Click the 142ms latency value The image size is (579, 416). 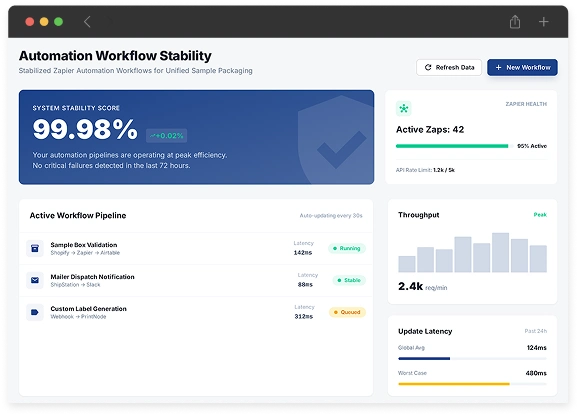pos(303,253)
